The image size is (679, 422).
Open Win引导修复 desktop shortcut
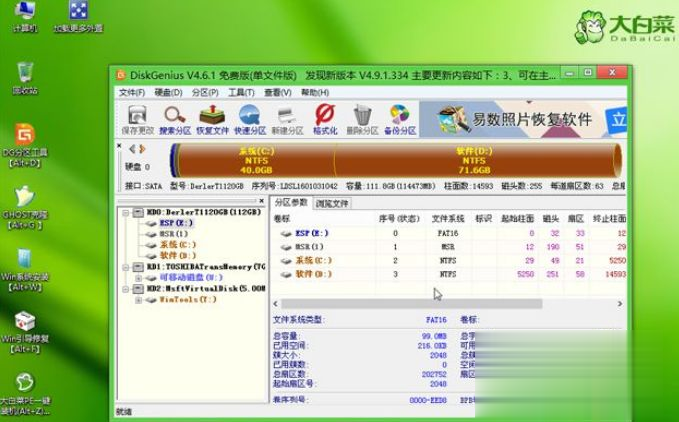pyautogui.click(x=25, y=332)
